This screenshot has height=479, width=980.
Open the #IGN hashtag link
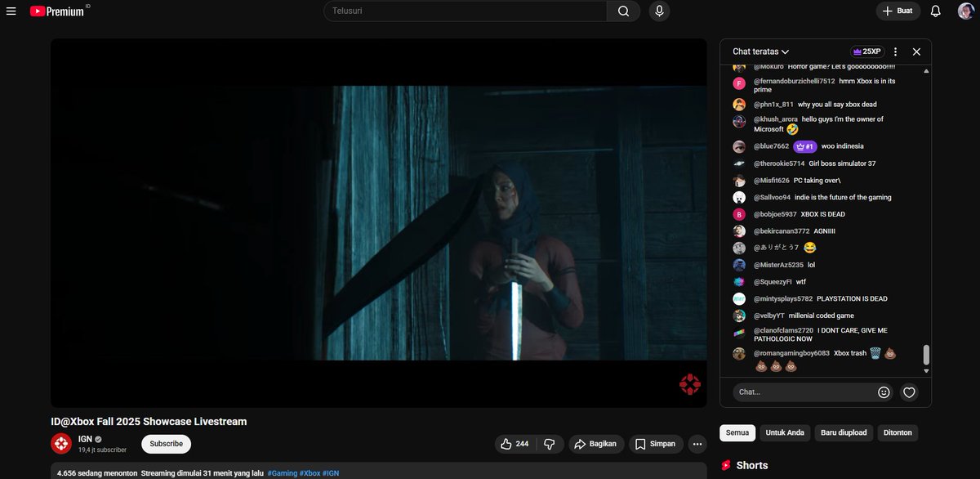tap(331, 473)
